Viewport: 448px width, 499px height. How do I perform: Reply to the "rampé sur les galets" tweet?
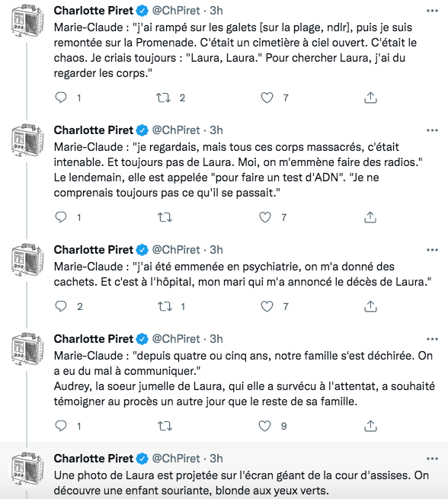[61, 98]
